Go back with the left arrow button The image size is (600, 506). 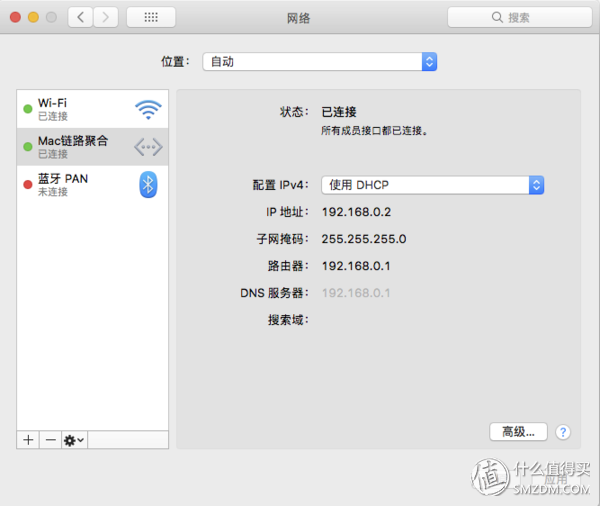(81, 17)
